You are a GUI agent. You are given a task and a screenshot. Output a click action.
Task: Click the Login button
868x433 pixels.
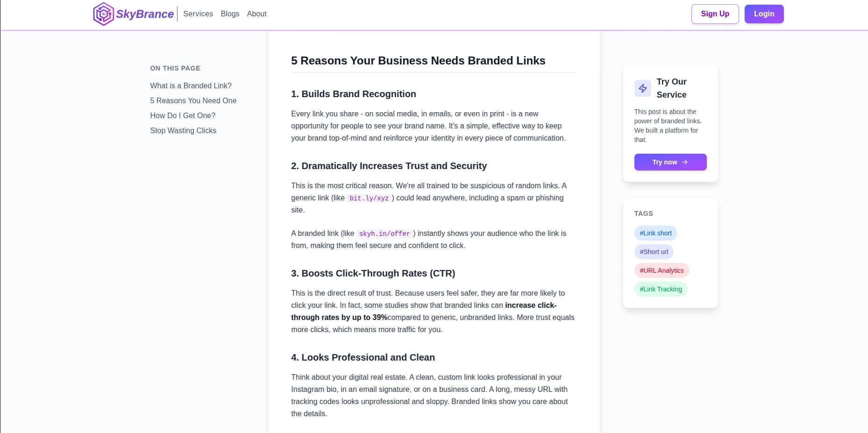click(764, 14)
